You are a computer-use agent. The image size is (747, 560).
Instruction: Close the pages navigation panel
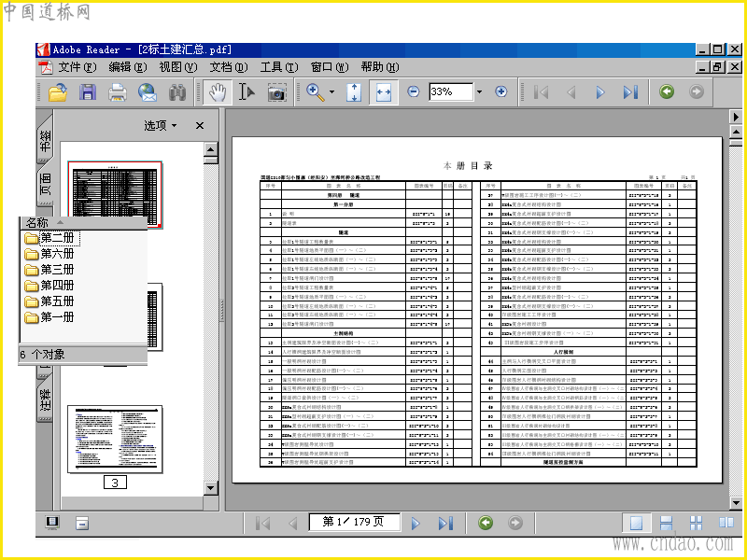tap(200, 126)
